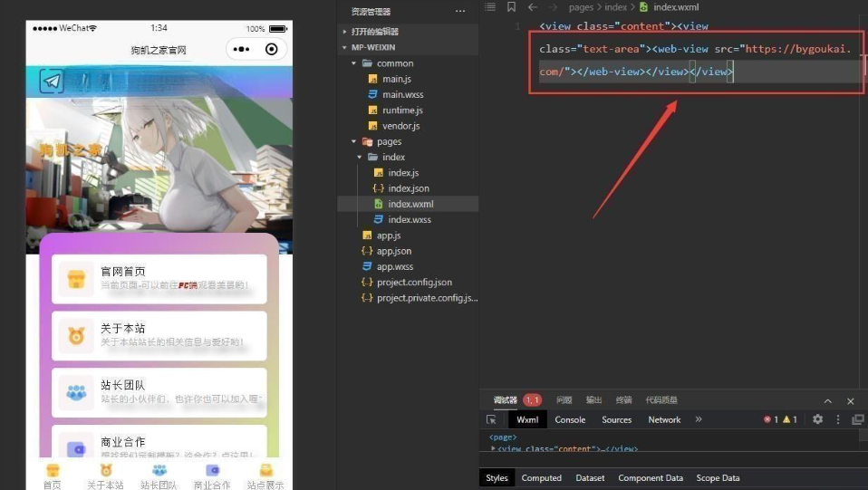This screenshot has width=868, height=490.
Task: Click the paper plane icon in simulator banner
Action: [52, 82]
